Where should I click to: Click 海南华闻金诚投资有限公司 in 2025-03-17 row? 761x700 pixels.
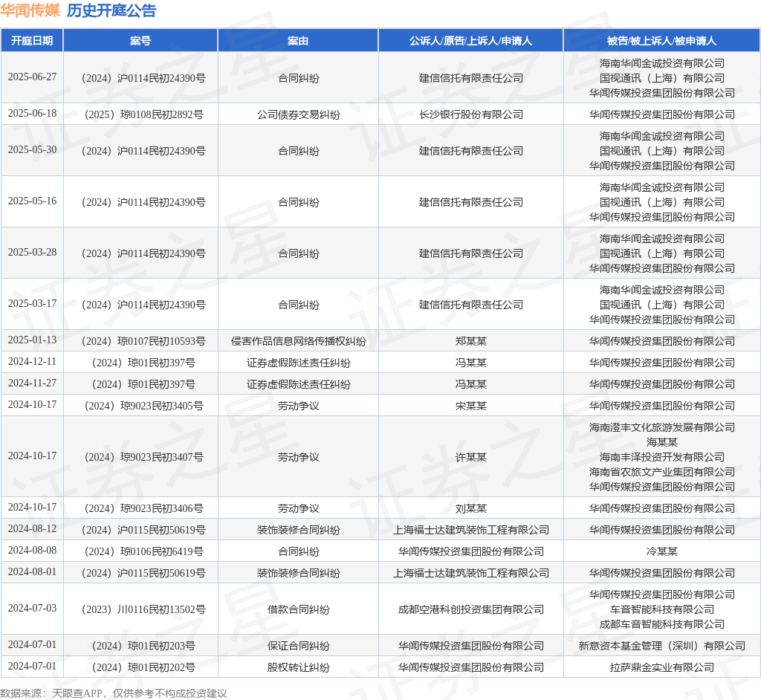point(662,290)
